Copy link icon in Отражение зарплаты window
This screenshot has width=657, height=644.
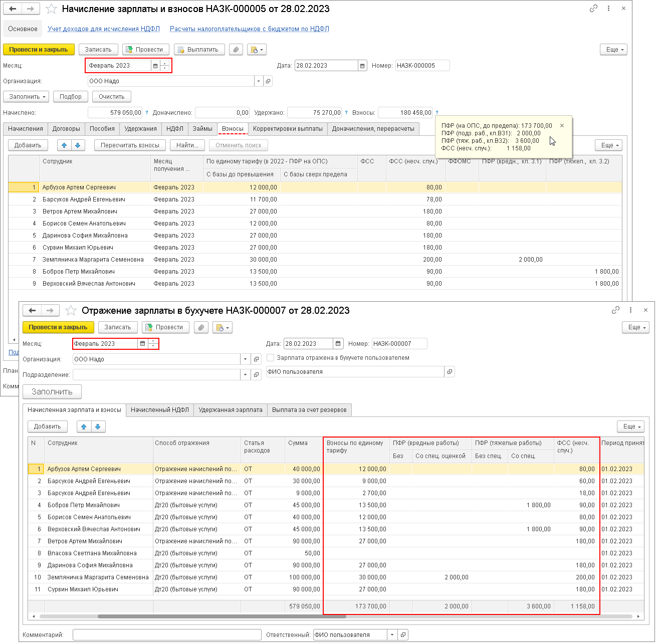(x=616, y=310)
